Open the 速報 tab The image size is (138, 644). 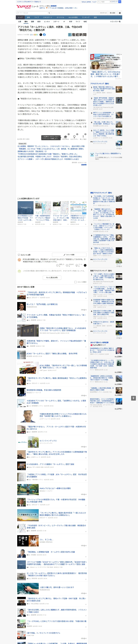(28, 17)
